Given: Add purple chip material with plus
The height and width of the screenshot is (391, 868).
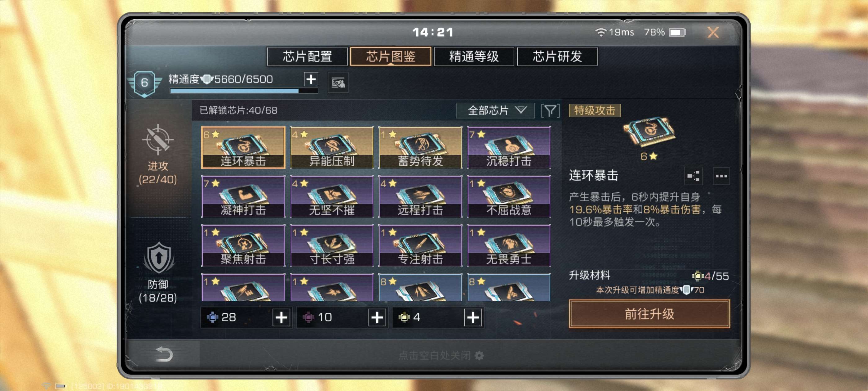Looking at the screenshot, I should pos(377,317).
